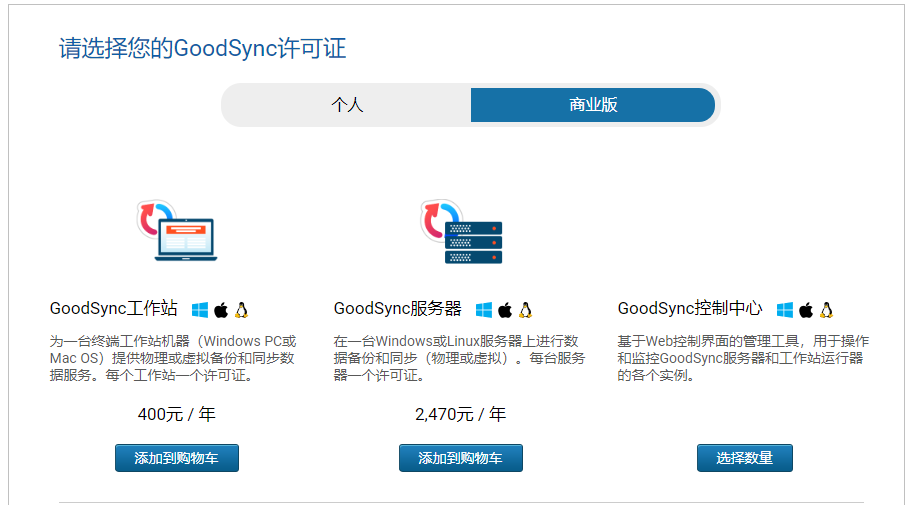Click the GoodSync控制中心 product title

pyautogui.click(x=689, y=309)
